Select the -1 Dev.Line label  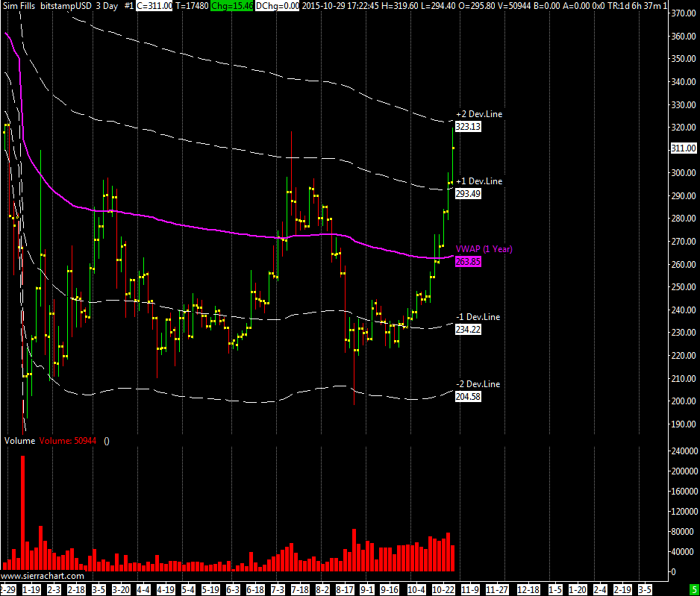[x=478, y=317]
